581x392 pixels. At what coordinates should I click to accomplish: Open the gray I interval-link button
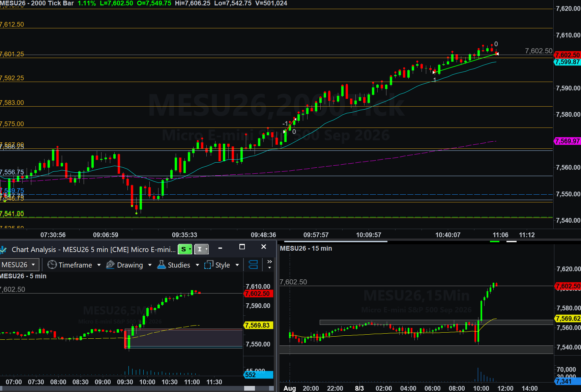click(x=202, y=249)
